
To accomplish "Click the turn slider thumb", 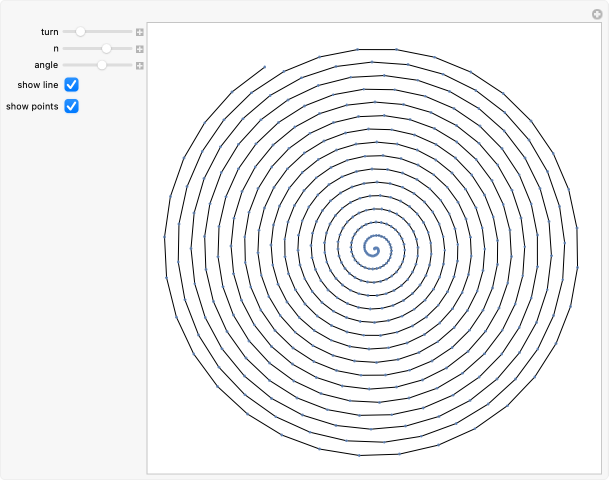I will [x=81, y=32].
